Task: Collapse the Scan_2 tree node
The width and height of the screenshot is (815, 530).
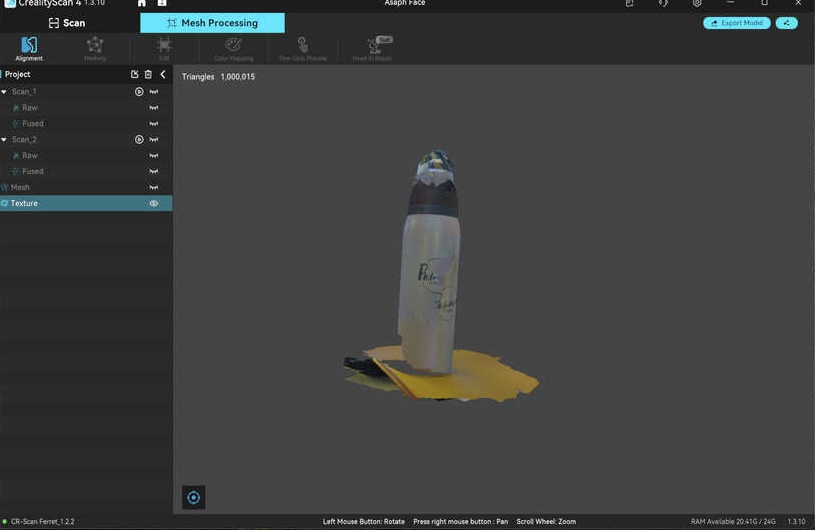Action: pyautogui.click(x=4, y=139)
